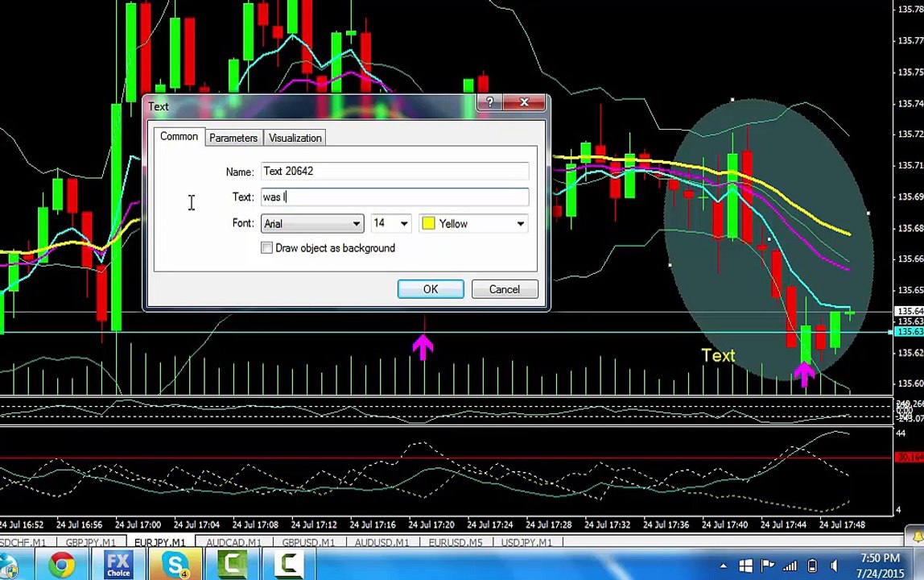Screen dimensions: 924x580
Task: Switch to the Parameters tab
Action: click(x=233, y=138)
